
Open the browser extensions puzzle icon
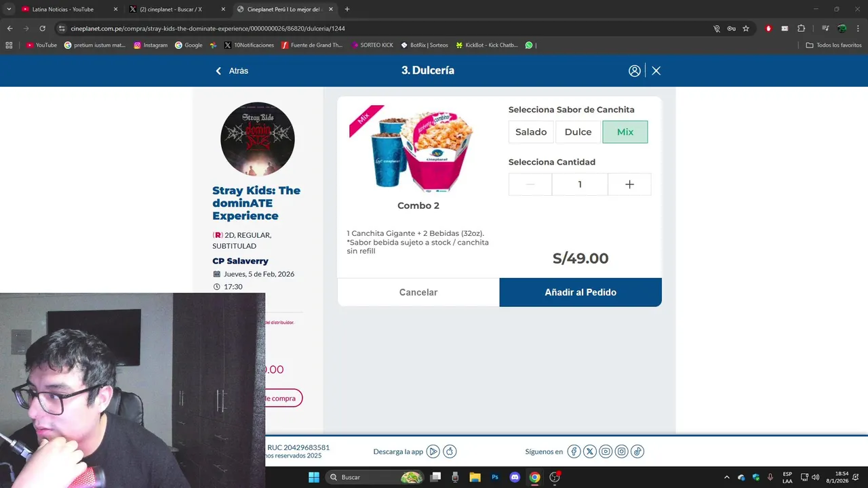tap(801, 28)
